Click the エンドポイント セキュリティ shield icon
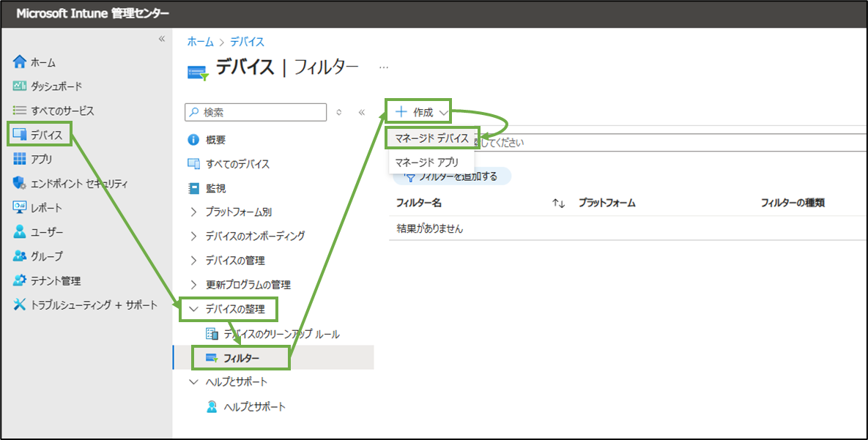The width and height of the screenshot is (868, 440). [19, 183]
